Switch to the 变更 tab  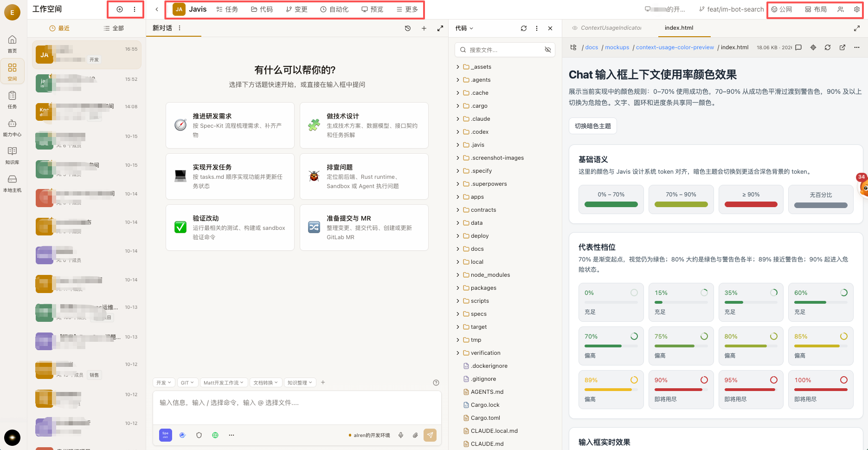[296, 9]
